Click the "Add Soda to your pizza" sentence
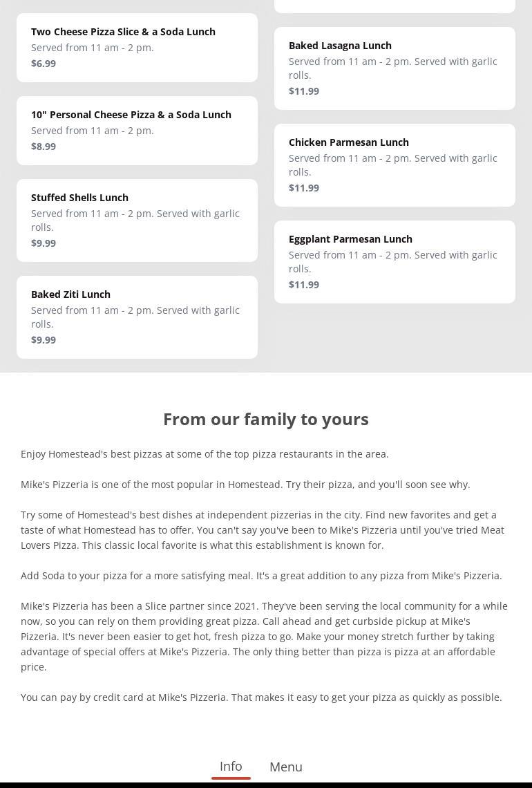This screenshot has width=532, height=788. (261, 575)
